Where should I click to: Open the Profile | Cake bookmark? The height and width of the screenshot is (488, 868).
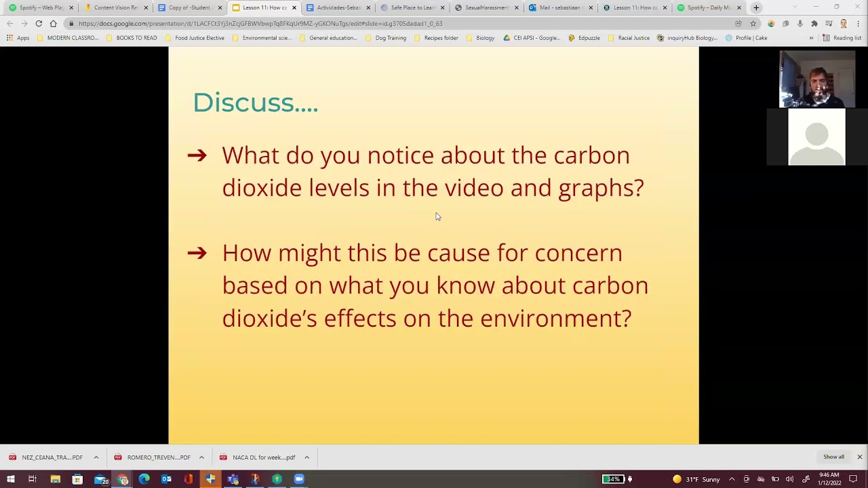(x=746, y=38)
